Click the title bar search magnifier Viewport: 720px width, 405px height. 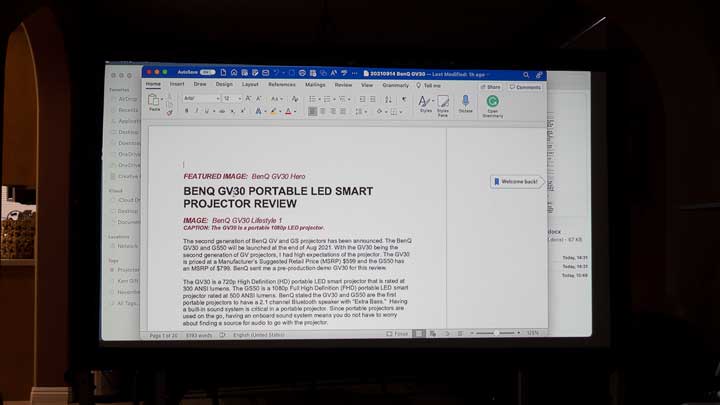[526, 75]
